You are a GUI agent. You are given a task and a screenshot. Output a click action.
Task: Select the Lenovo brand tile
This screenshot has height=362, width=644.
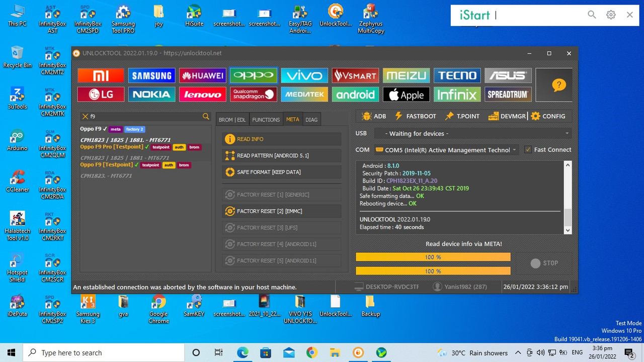point(202,94)
